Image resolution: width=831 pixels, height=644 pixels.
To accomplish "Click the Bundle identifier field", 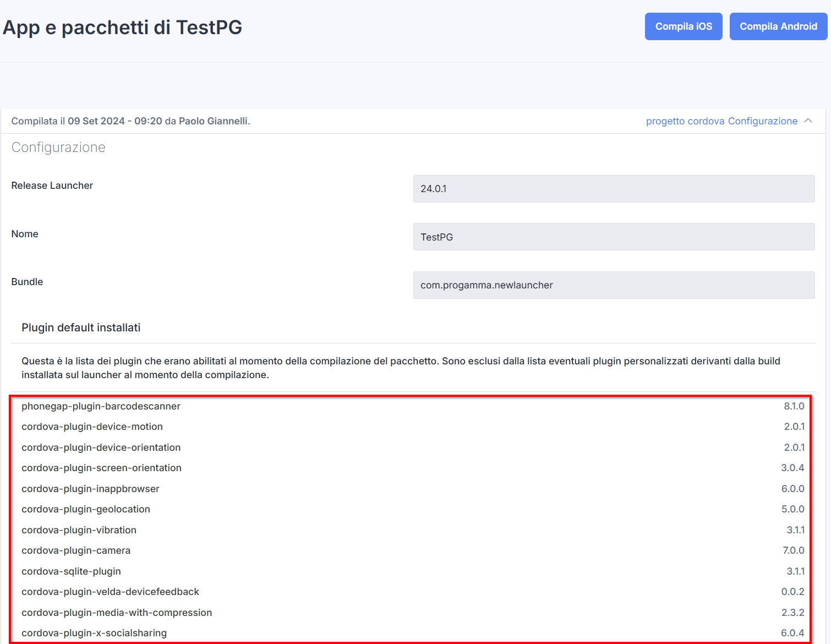I will click(614, 285).
